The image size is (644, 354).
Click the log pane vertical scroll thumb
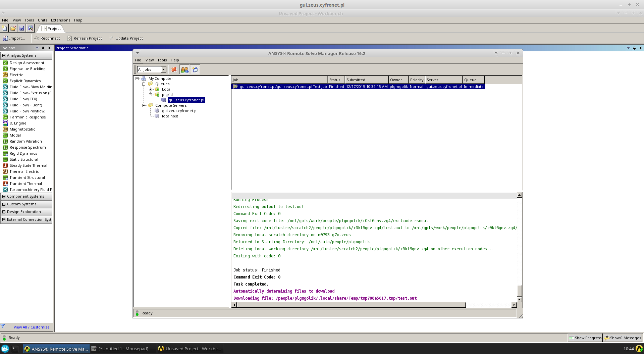coord(519,291)
